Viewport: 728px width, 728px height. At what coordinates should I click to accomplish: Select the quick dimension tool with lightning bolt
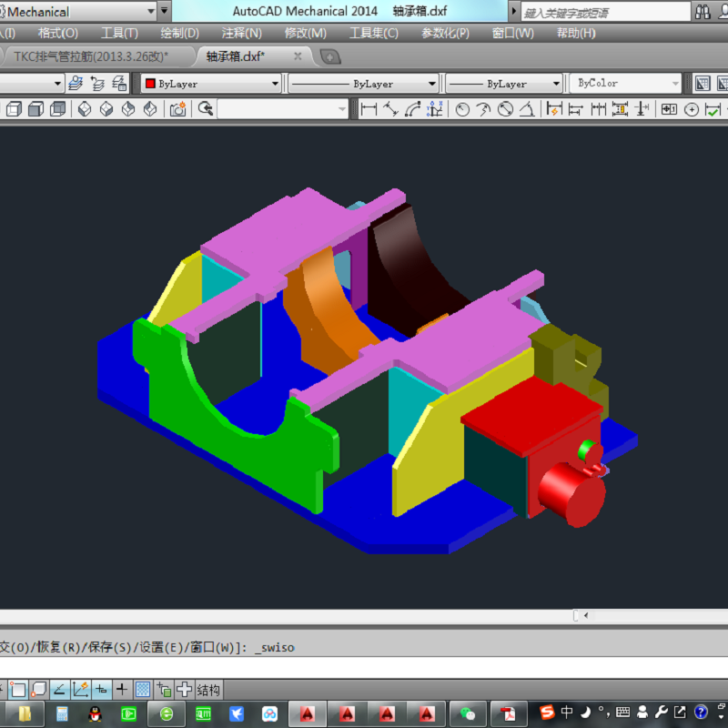coord(554,109)
